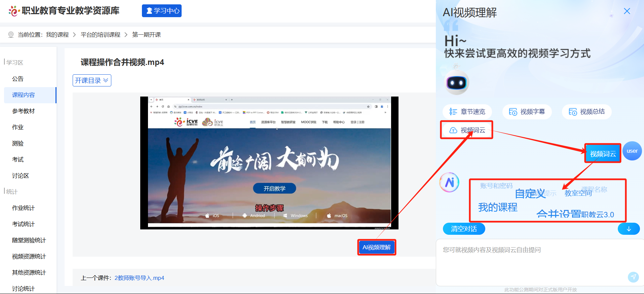This screenshot has width=644, height=294.
Task: Click the scroll-down arrow button in chat
Action: tap(629, 229)
